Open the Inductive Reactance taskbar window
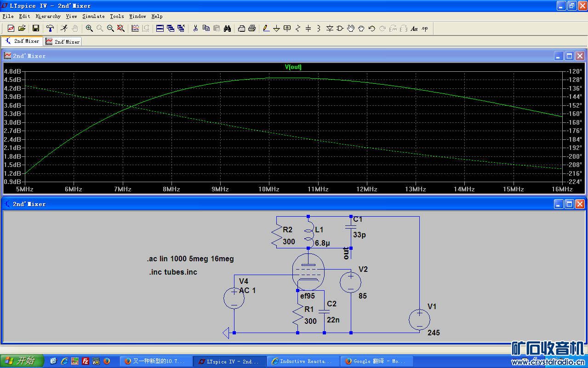588x368 pixels. pos(303,361)
